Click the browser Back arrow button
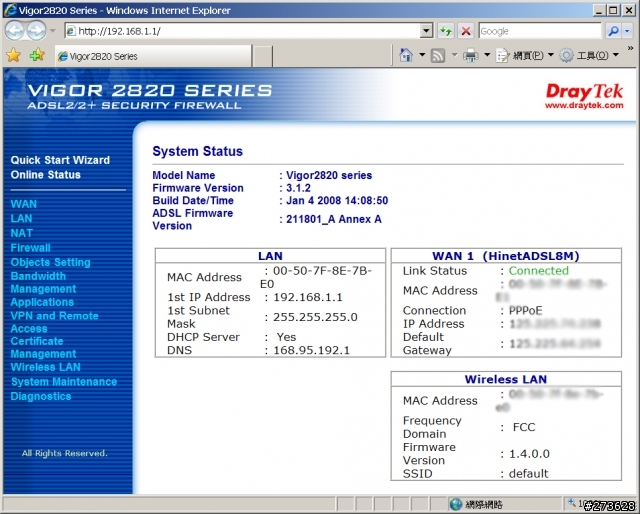 tap(15, 31)
